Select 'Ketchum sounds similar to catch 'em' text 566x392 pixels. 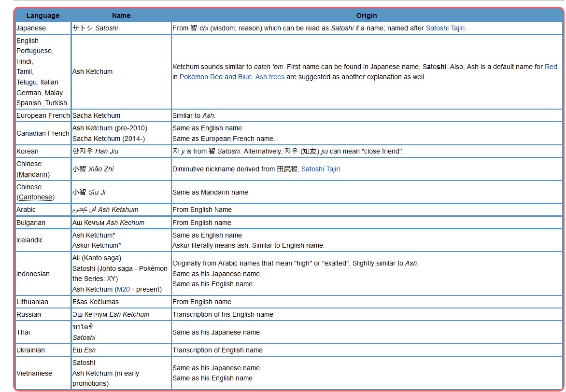click(x=228, y=67)
